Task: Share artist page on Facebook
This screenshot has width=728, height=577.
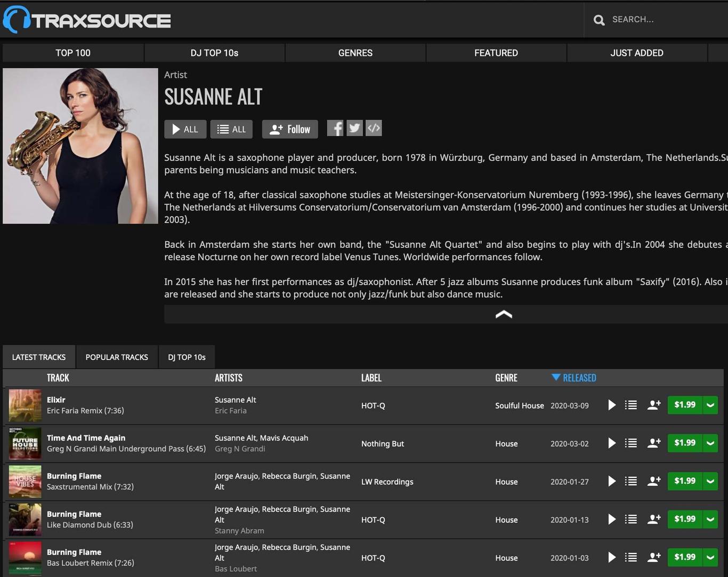Action: [x=335, y=128]
